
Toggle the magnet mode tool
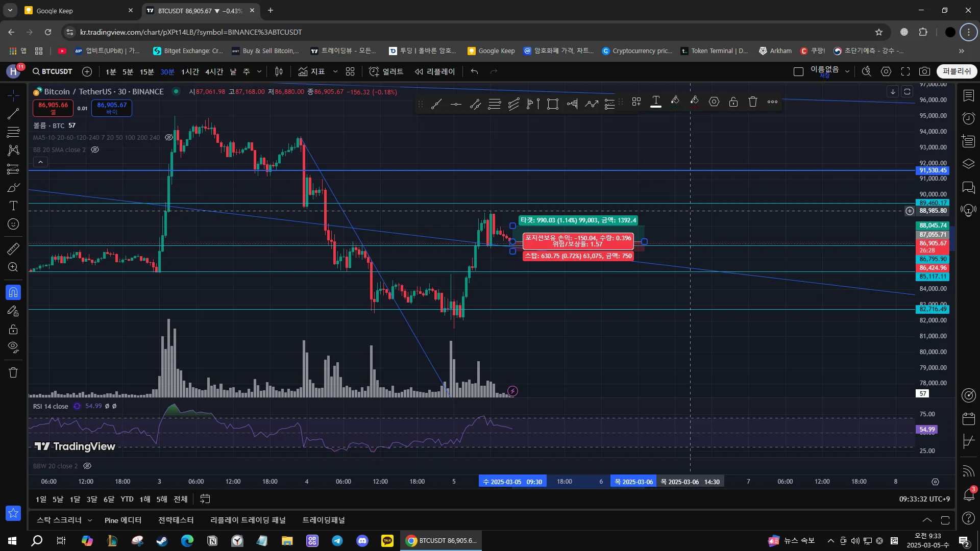pyautogui.click(x=13, y=292)
